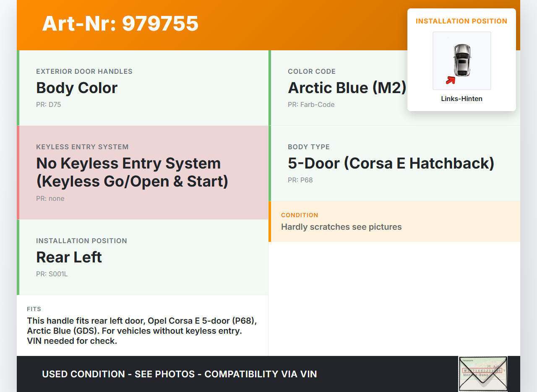Select the Art-Nr: 979755 header title
This screenshot has height=392, width=537.
tap(120, 23)
